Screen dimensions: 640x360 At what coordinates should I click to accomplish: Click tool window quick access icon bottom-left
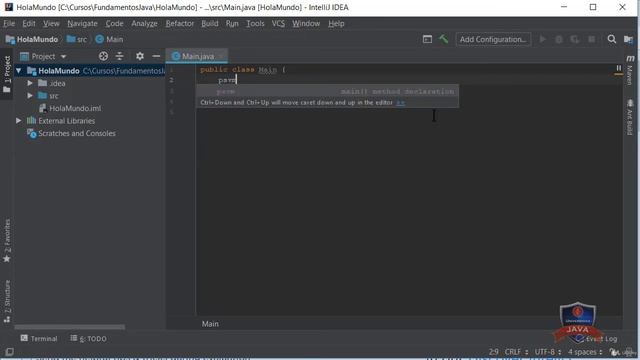[9, 352]
